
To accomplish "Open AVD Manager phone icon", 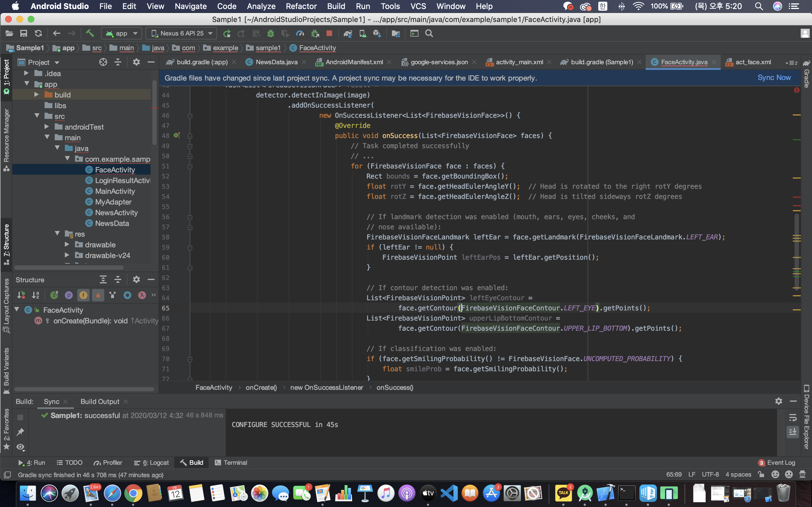I will 362,33.
